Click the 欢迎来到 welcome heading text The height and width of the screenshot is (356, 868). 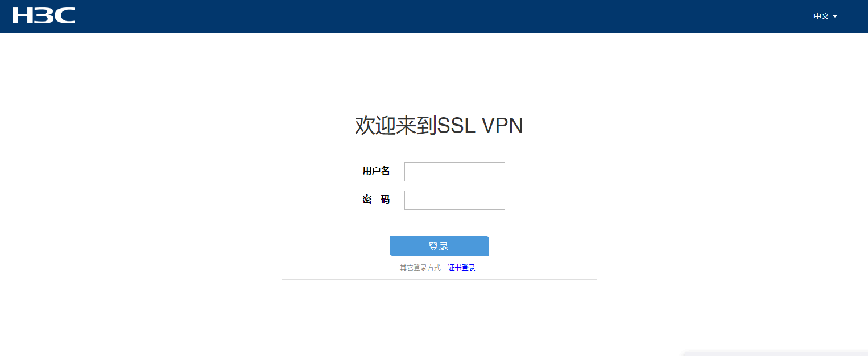coord(395,126)
